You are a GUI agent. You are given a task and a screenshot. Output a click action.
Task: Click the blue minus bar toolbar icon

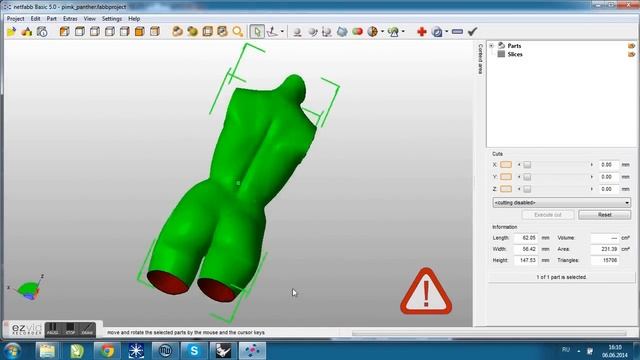point(457,31)
